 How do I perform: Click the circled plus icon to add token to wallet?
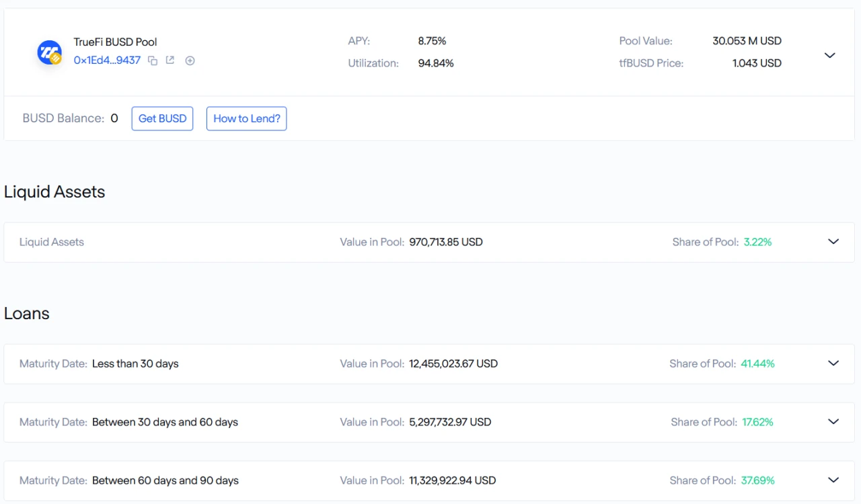[190, 60]
